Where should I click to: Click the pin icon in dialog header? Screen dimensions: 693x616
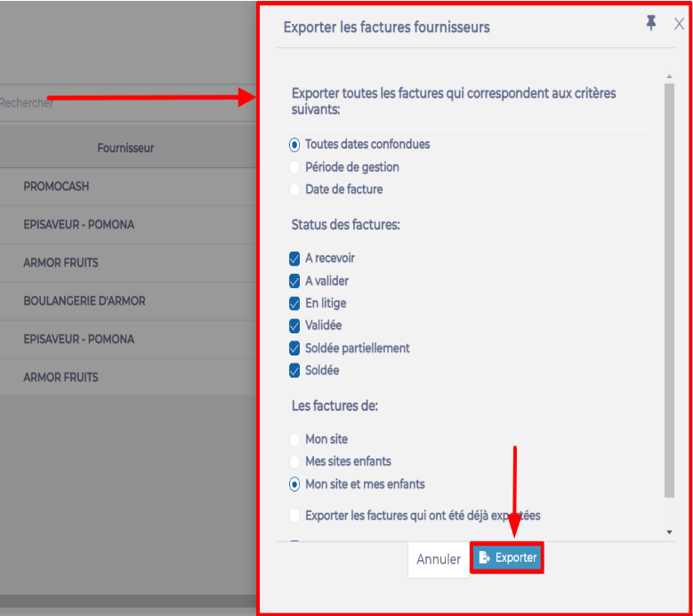(651, 24)
